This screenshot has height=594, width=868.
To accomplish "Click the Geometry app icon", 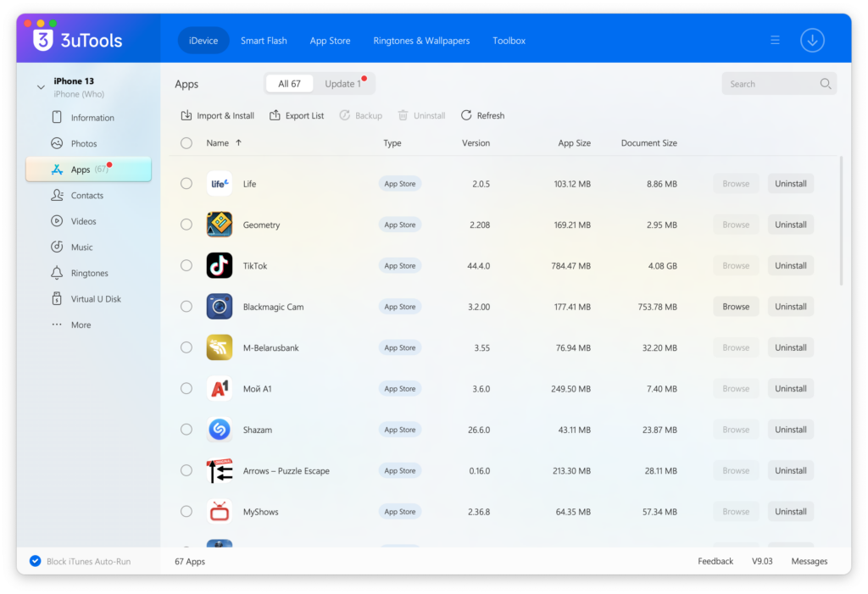I will coord(220,225).
